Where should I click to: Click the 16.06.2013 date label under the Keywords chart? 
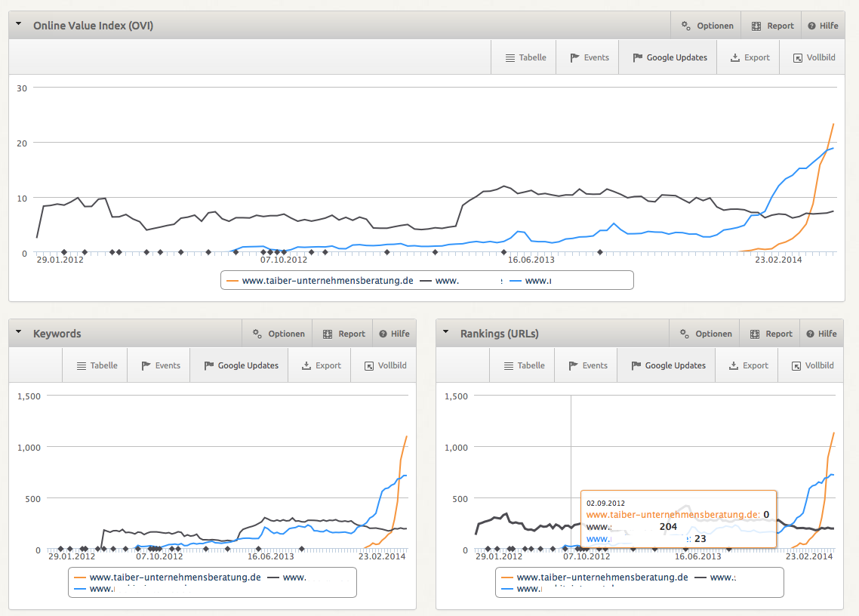[271, 556]
